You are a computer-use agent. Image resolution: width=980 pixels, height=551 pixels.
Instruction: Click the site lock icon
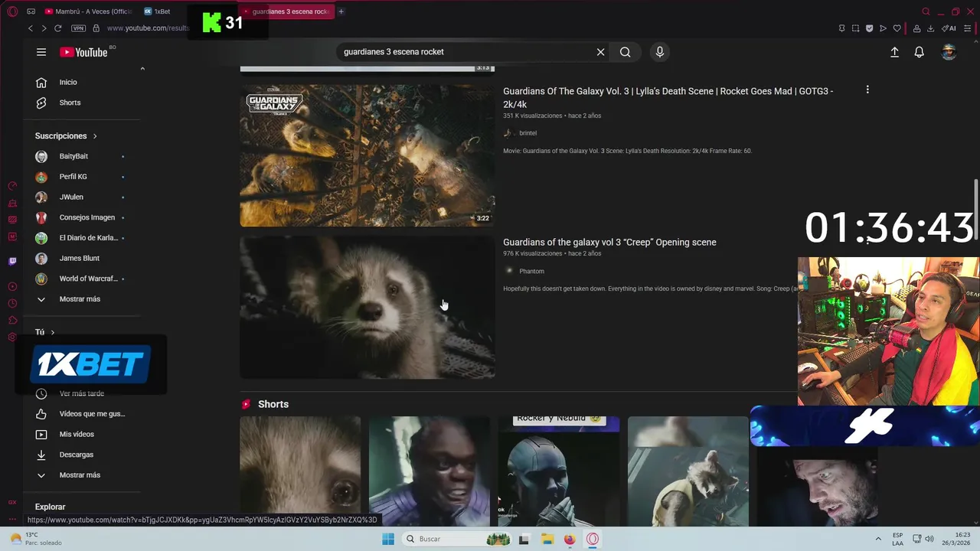click(96, 28)
